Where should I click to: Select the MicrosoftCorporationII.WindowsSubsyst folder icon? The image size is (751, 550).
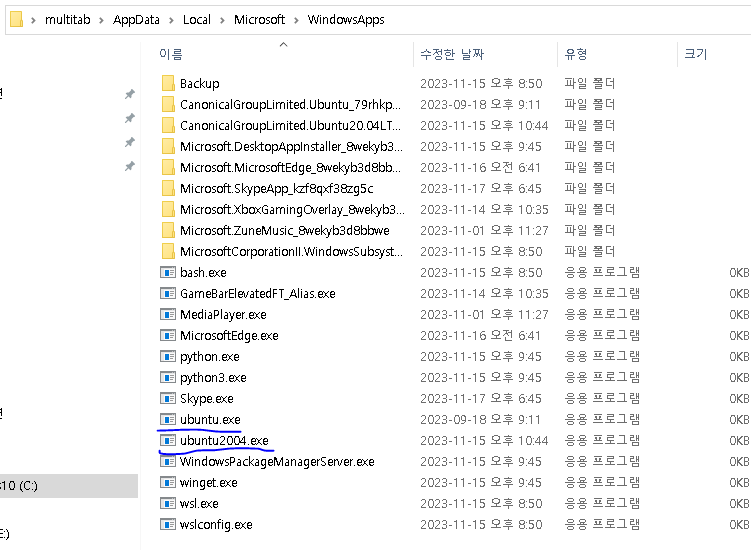[x=168, y=252]
